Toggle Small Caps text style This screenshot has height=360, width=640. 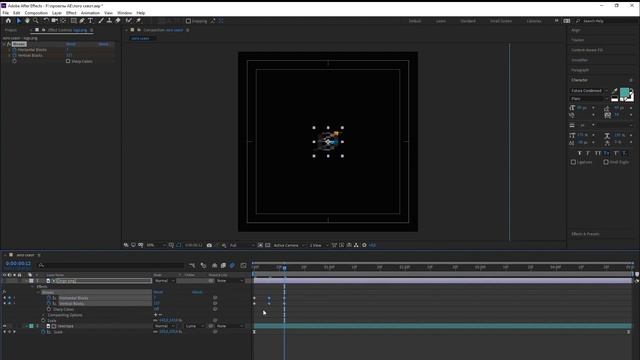607,153
